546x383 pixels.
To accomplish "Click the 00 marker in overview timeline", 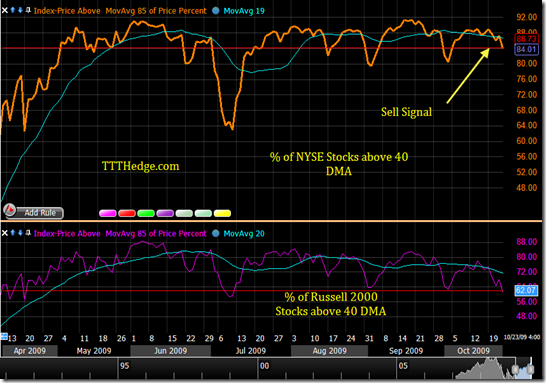I will (265, 366).
